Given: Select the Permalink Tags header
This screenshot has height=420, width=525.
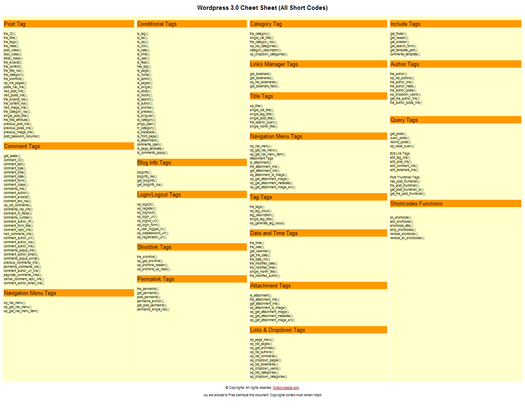Looking at the screenshot, I should click(x=192, y=279).
